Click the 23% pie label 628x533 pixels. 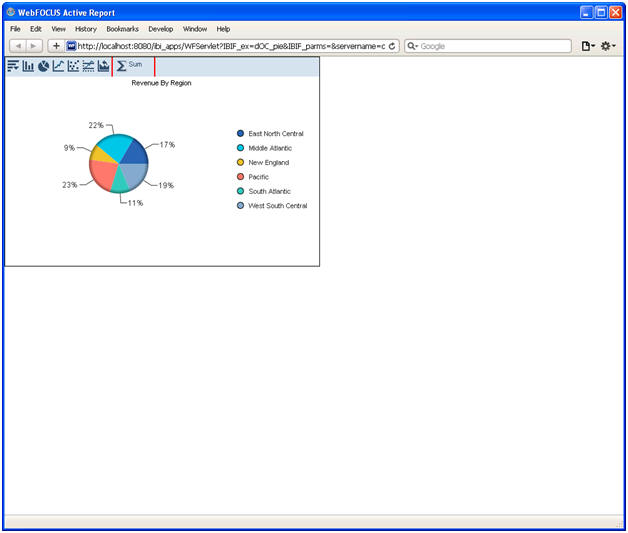pyautogui.click(x=70, y=185)
